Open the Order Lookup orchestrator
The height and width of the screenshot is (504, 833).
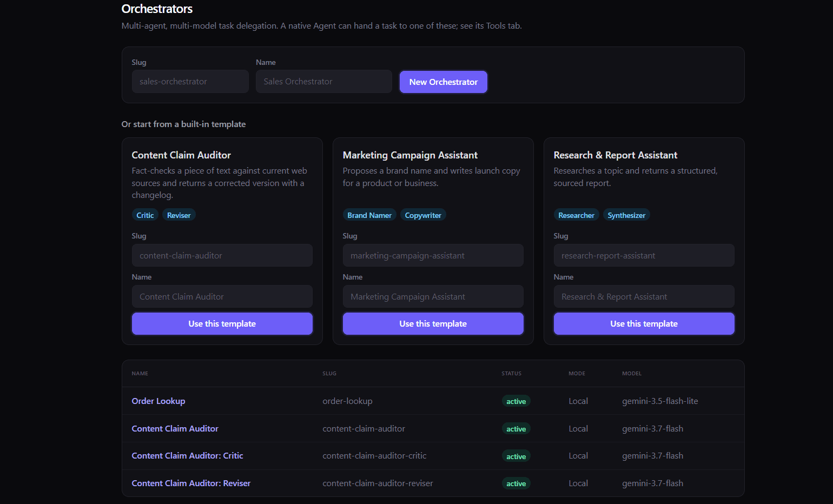(x=158, y=401)
